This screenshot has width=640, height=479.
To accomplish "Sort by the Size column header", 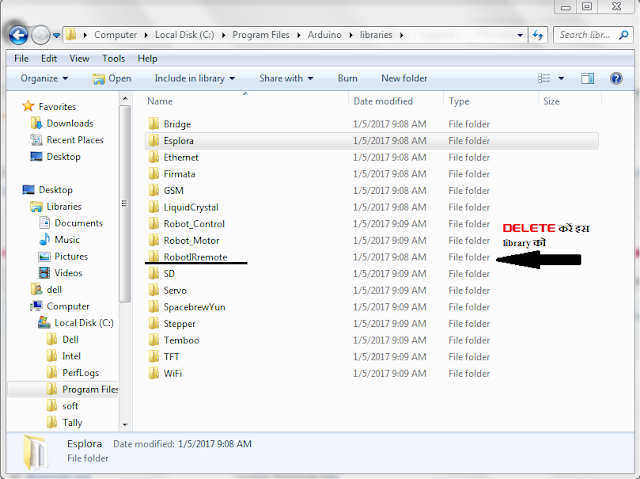I will click(551, 101).
